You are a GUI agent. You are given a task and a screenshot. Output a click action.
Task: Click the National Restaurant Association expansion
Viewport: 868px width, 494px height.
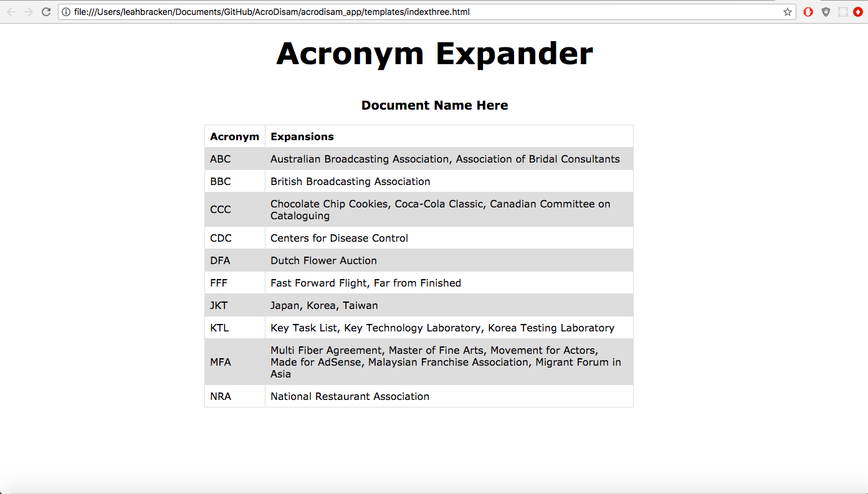350,396
